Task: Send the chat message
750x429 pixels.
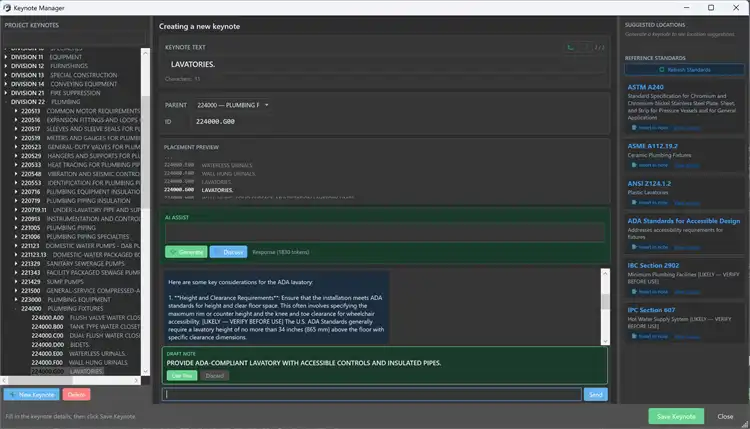Action: (596, 395)
